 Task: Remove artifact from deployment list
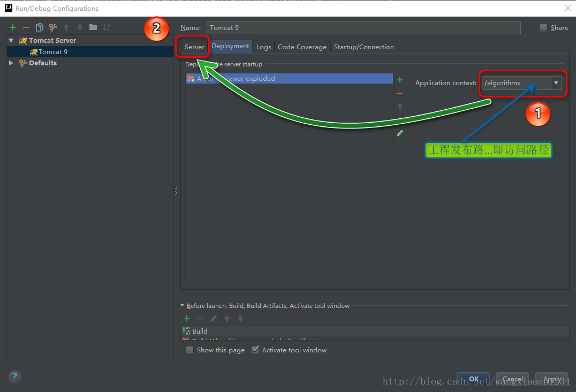[400, 93]
